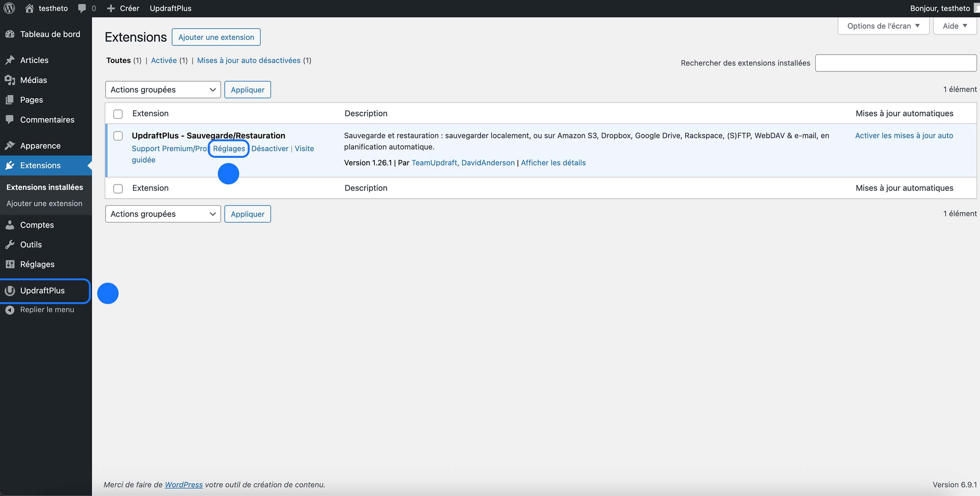Check the bottom select-all checkbox

point(118,188)
